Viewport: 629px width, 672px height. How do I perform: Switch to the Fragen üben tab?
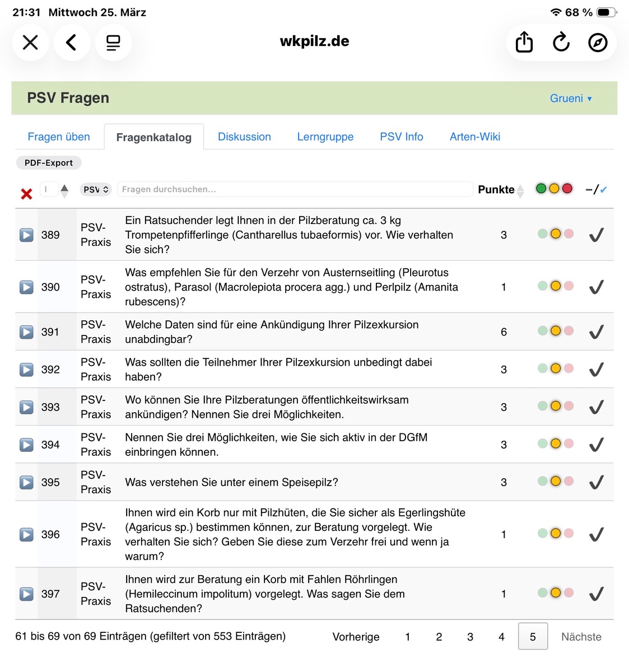pos(59,137)
